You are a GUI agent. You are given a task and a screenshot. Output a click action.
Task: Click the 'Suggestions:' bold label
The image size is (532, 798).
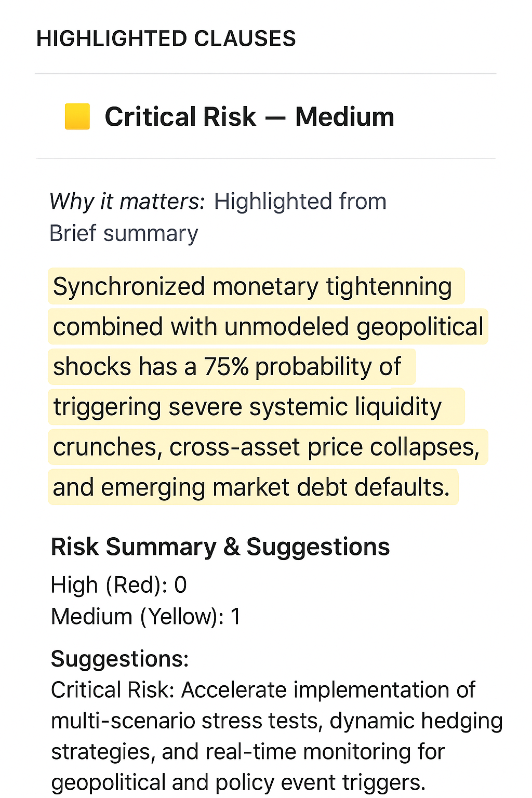[x=119, y=659]
